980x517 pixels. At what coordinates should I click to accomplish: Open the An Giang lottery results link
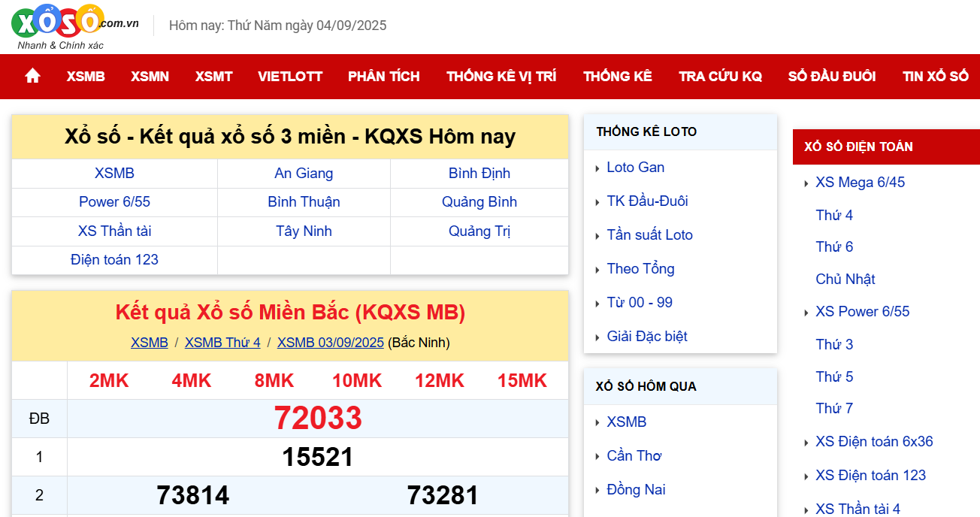tap(304, 173)
